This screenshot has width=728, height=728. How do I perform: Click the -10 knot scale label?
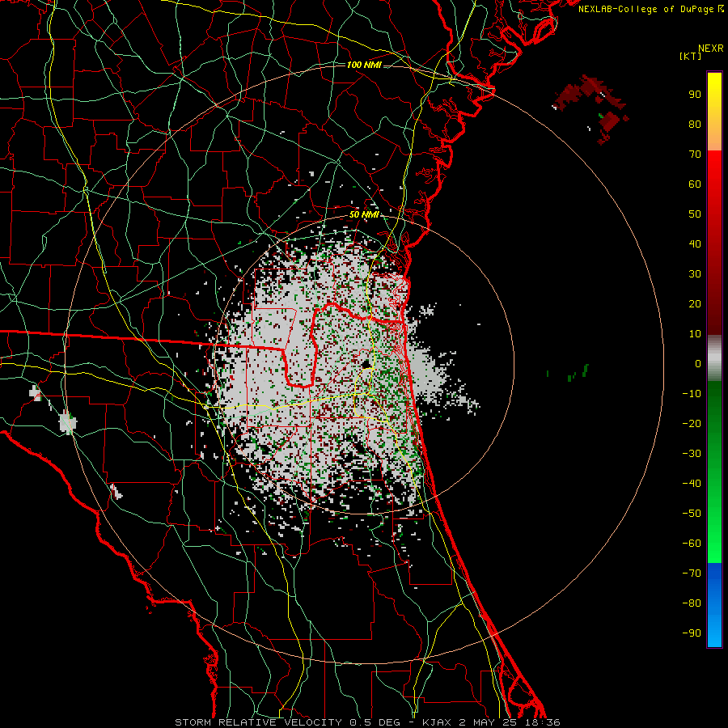click(692, 394)
